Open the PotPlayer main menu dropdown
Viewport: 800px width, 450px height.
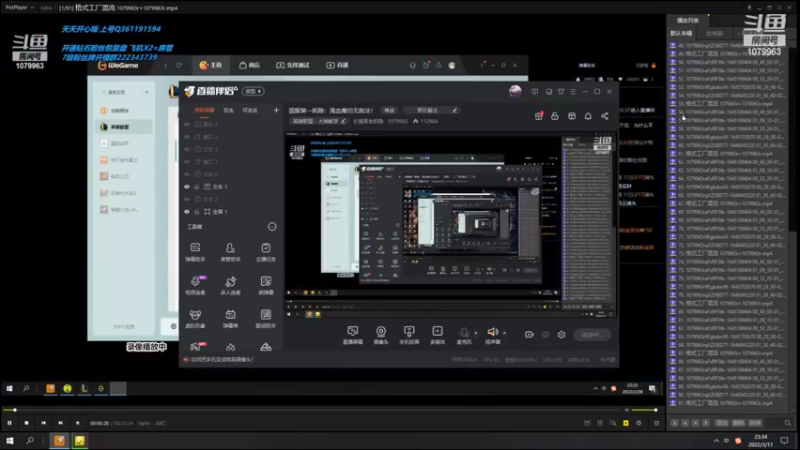click(19, 8)
